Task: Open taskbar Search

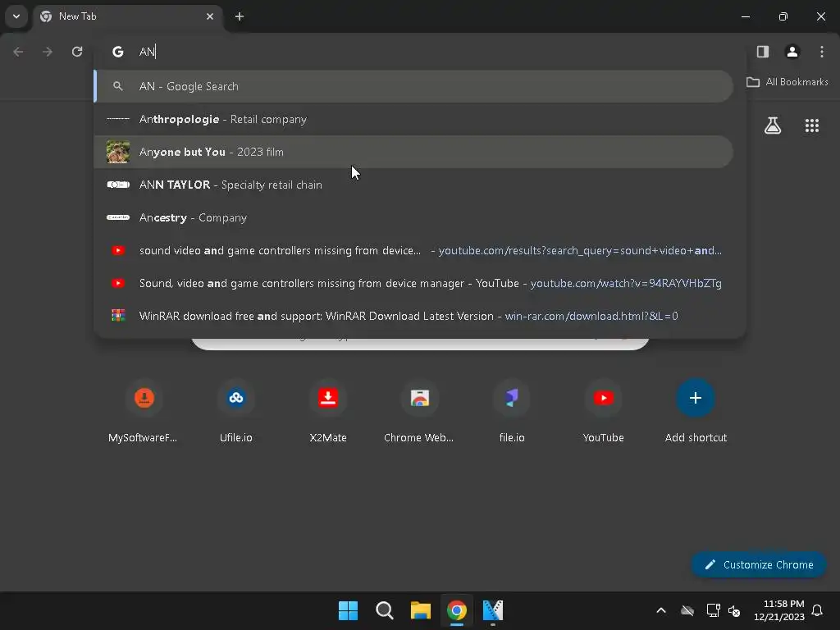Action: [385, 610]
